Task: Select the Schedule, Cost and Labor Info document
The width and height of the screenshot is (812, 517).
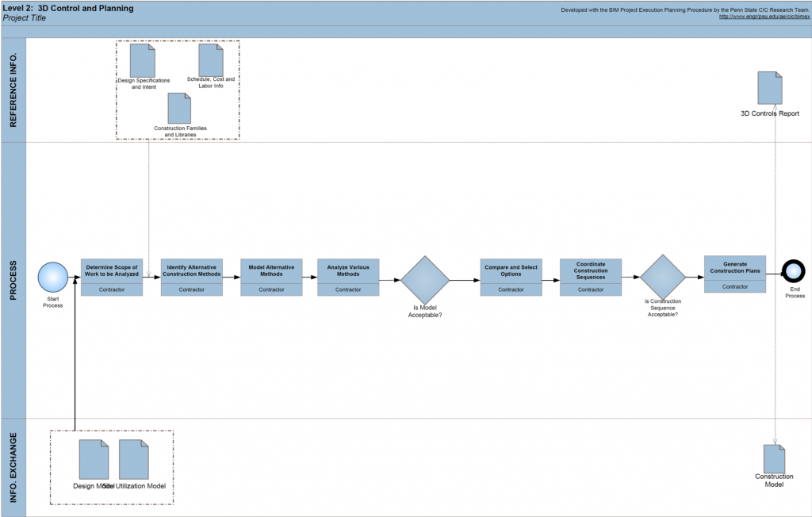Action: point(211,59)
